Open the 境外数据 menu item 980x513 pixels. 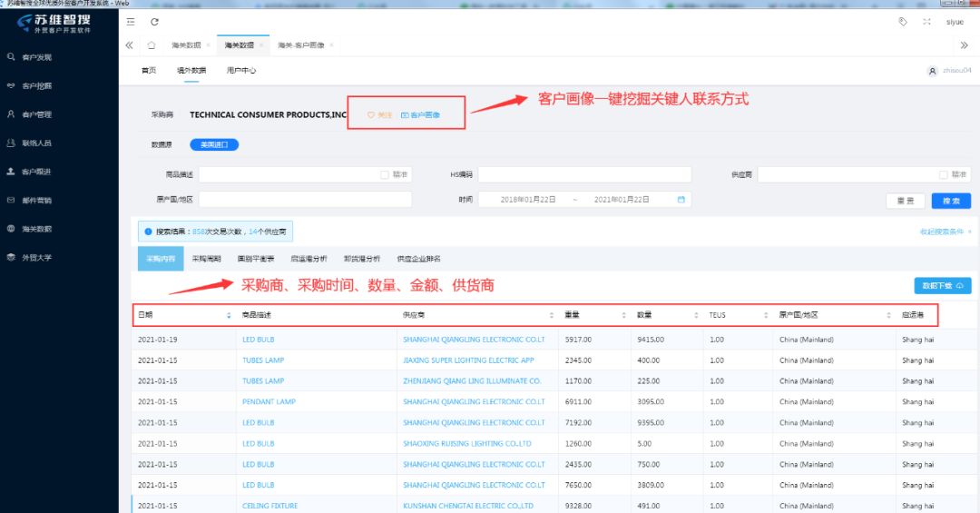(x=191, y=70)
